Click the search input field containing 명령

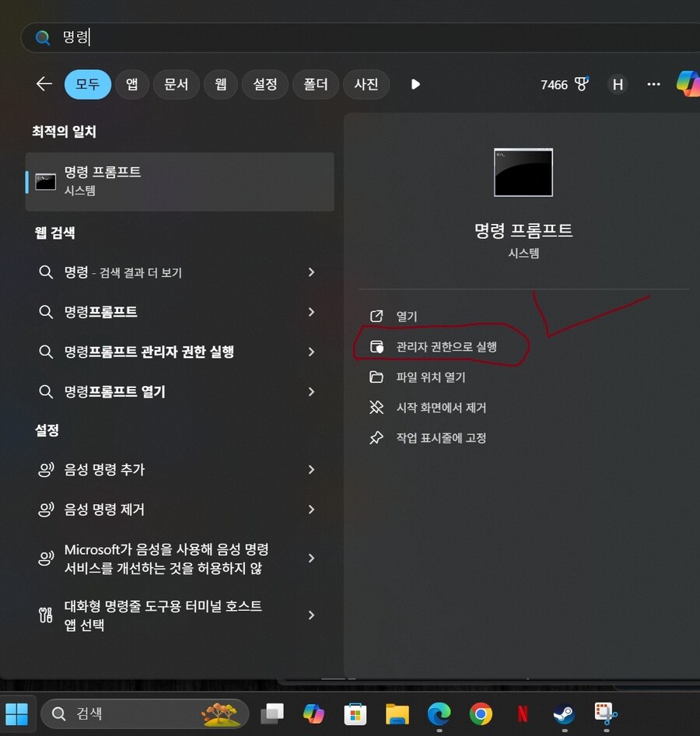coord(350,37)
